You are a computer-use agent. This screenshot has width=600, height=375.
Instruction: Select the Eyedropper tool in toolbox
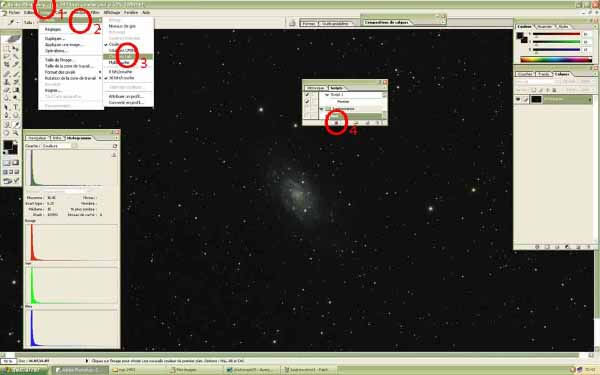coord(16,124)
